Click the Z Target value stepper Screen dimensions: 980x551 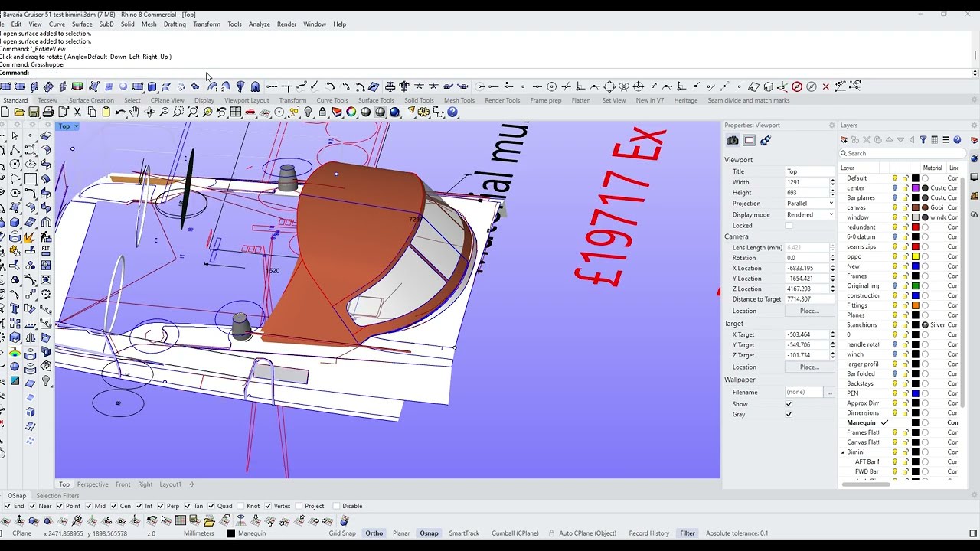(832, 355)
